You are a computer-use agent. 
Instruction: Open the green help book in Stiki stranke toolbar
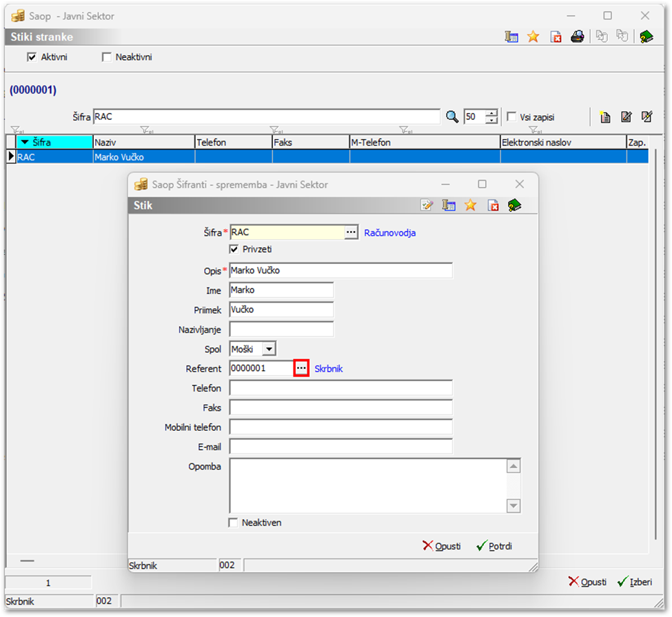646,37
